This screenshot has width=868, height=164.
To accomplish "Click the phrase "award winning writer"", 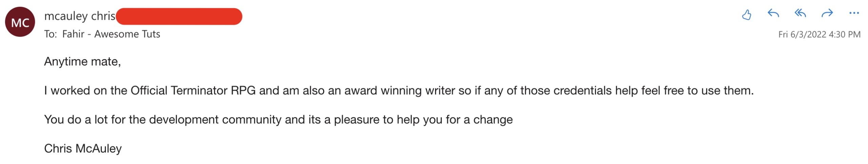I will [399, 91].
